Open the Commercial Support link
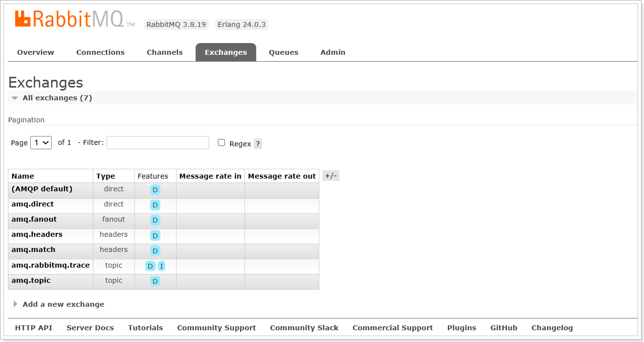This screenshot has height=342, width=644. click(393, 328)
